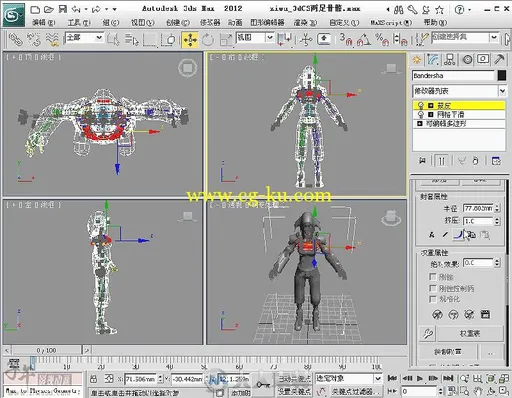Open the Create command panel tab
Image resolution: width=512 pixels, height=398 pixels.
tap(417, 60)
